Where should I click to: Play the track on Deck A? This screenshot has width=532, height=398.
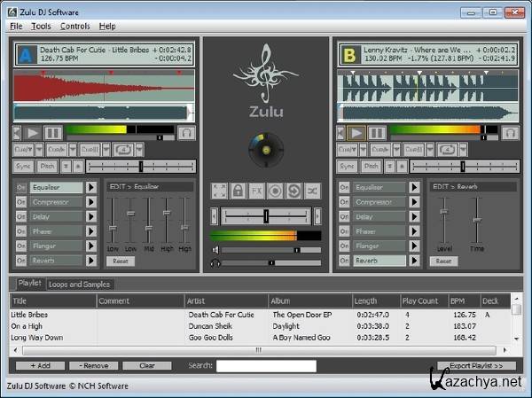click(34, 133)
